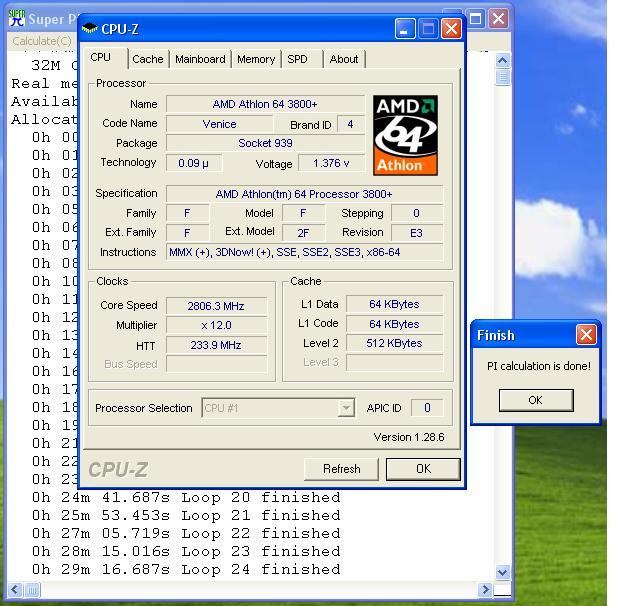Image resolution: width=640 pixels, height=606 pixels.
Task: Click the Super PI horizontal scrollbar thumb
Action: pyautogui.click(x=32, y=589)
